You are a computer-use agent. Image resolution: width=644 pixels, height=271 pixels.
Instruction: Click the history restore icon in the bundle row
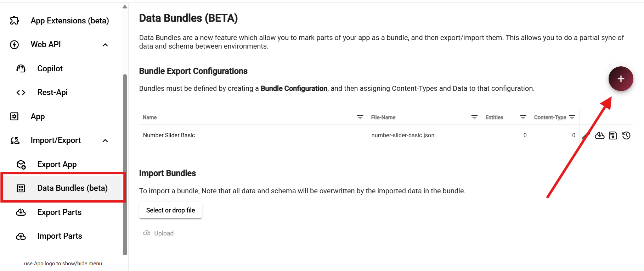[626, 135]
